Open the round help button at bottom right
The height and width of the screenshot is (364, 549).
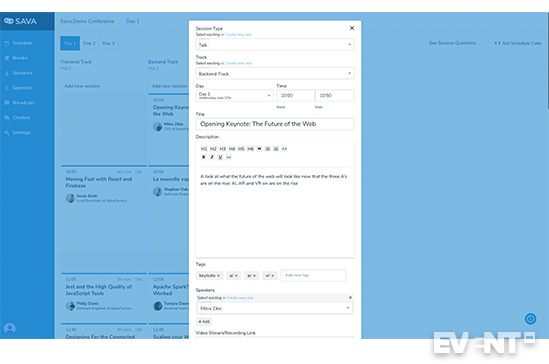(x=530, y=319)
